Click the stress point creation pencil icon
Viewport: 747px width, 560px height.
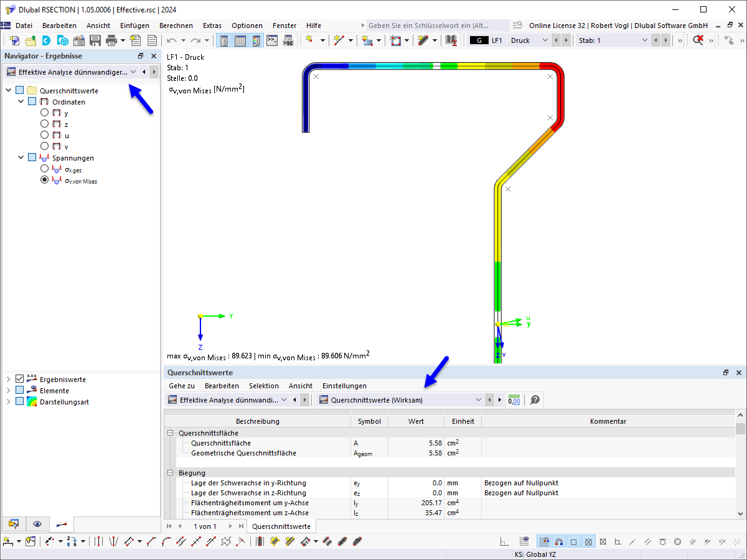click(x=424, y=40)
